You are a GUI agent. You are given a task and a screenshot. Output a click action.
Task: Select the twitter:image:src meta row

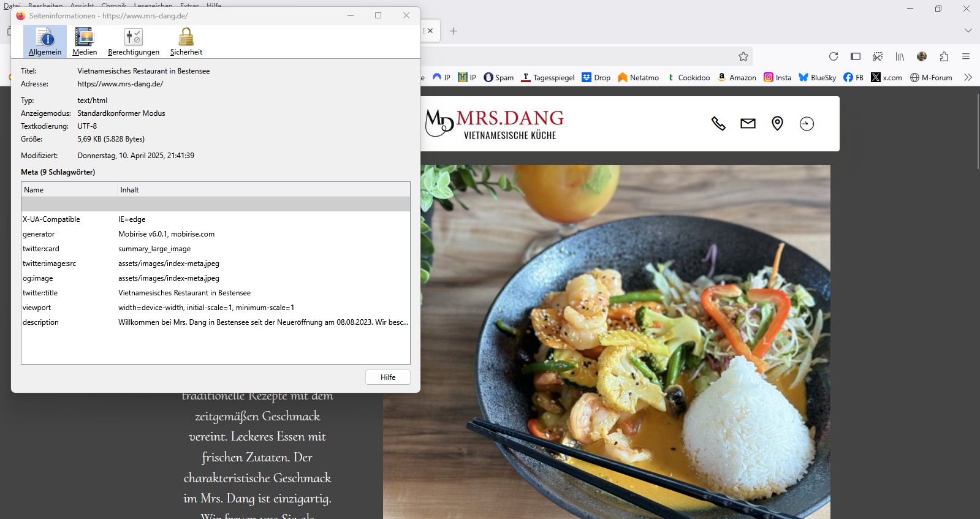(216, 263)
